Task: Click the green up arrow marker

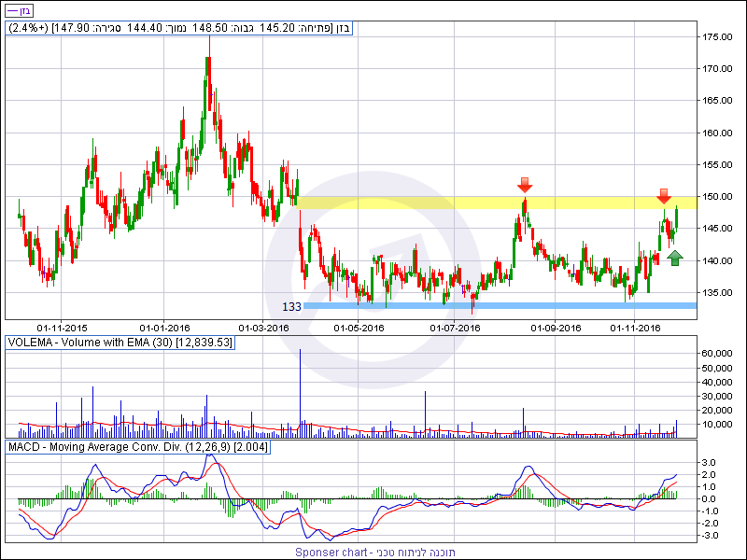Action: click(676, 257)
